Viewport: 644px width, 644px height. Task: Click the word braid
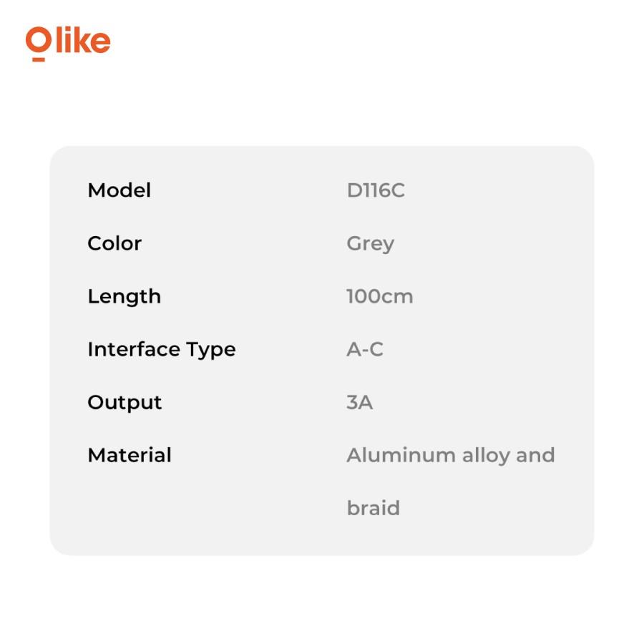pyautogui.click(x=374, y=508)
